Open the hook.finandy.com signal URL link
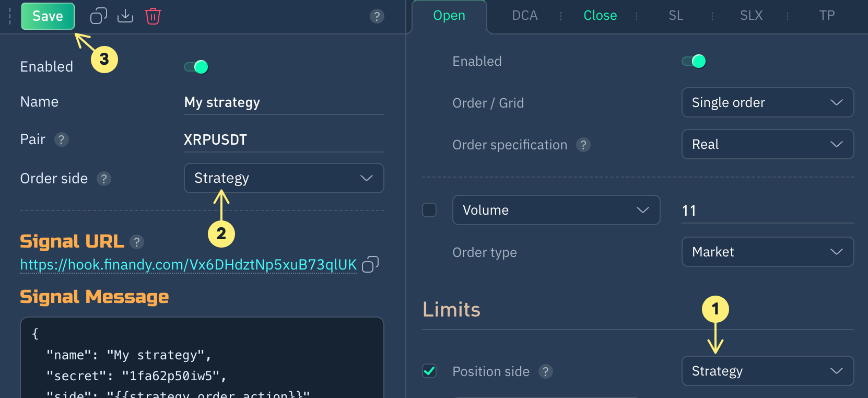Image resolution: width=868 pixels, height=398 pixels. [188, 265]
